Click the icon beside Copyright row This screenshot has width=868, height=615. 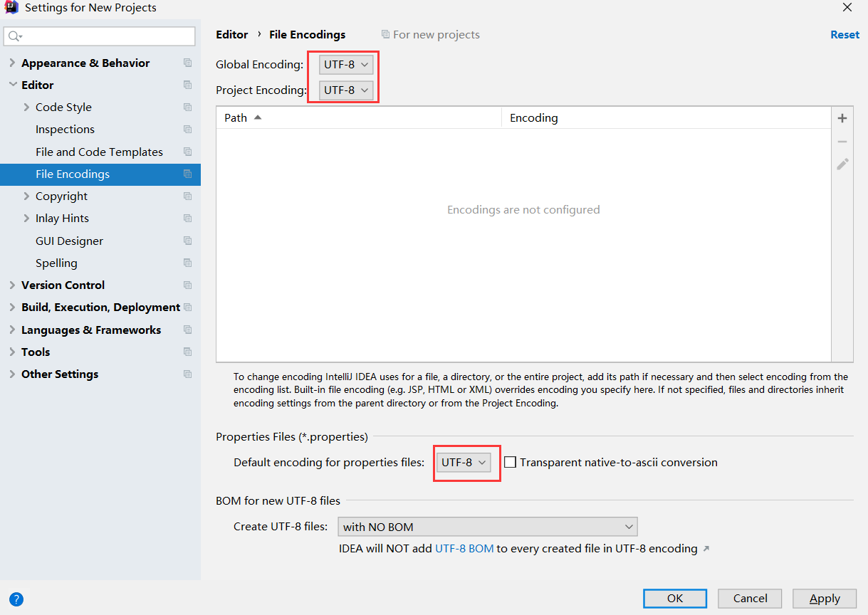(x=187, y=196)
